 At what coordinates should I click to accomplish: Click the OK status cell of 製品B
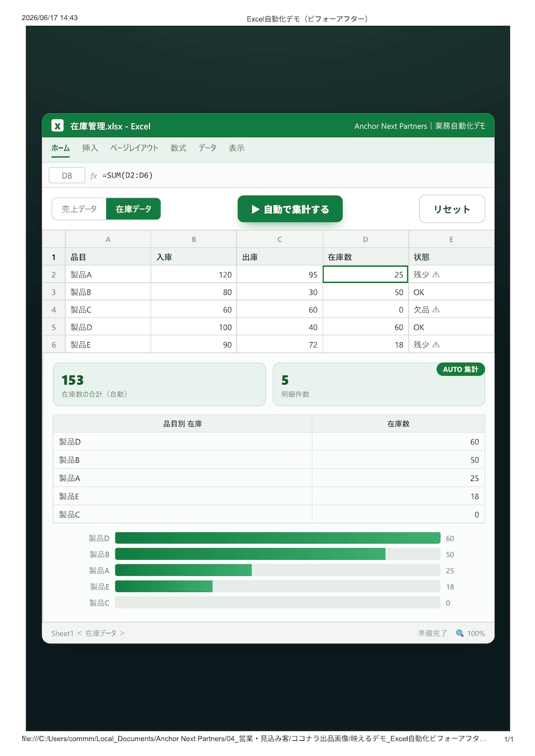coord(451,292)
